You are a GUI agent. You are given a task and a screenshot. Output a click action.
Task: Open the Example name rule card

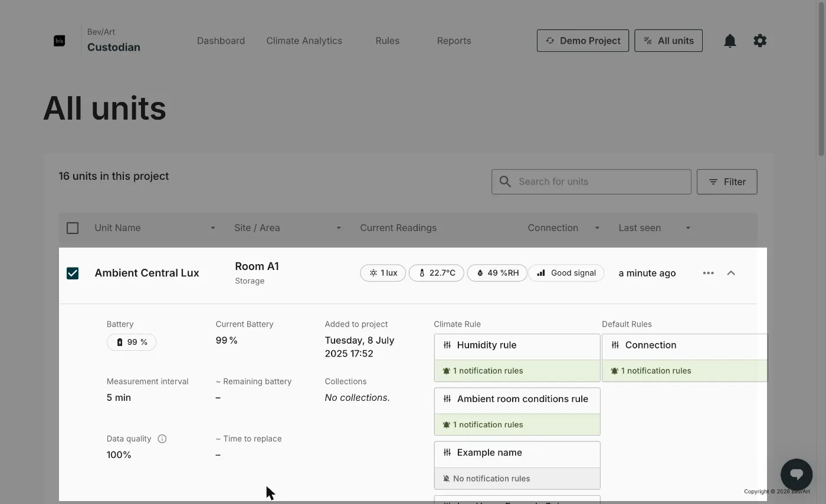point(517,465)
